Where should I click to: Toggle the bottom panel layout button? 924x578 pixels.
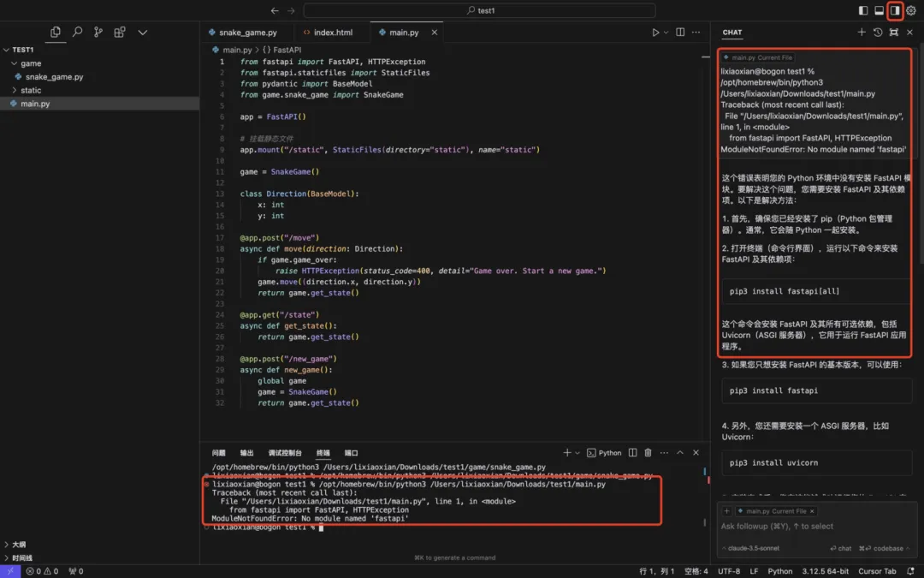[x=879, y=10]
